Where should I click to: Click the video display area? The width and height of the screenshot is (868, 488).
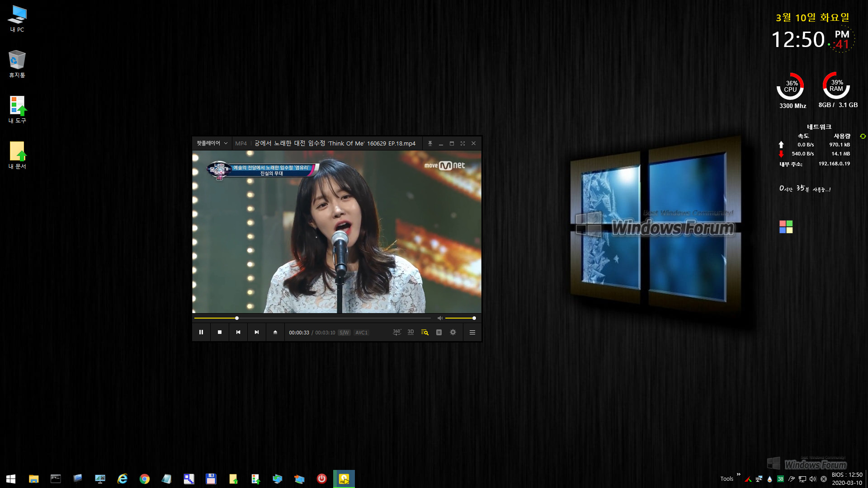[x=337, y=232]
